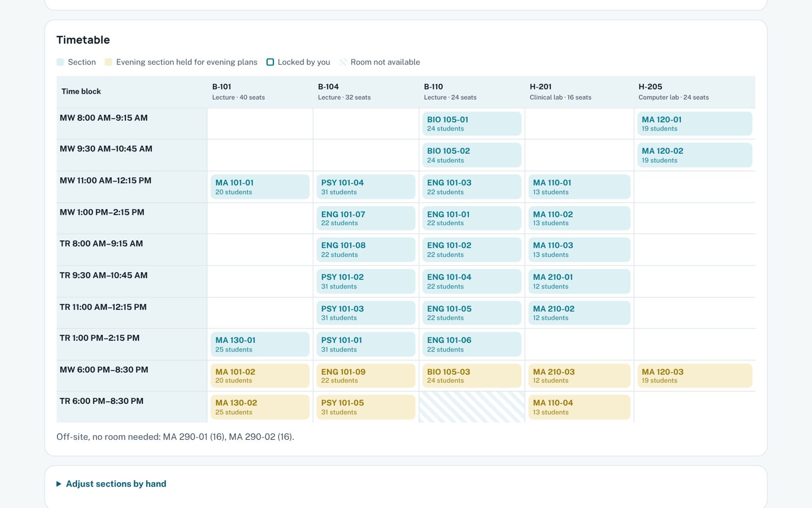Click the Section legend color swatch
812x508 pixels.
point(60,62)
